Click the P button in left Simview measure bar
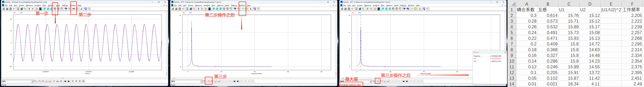This screenshot has height=87, width=644. (76, 81)
